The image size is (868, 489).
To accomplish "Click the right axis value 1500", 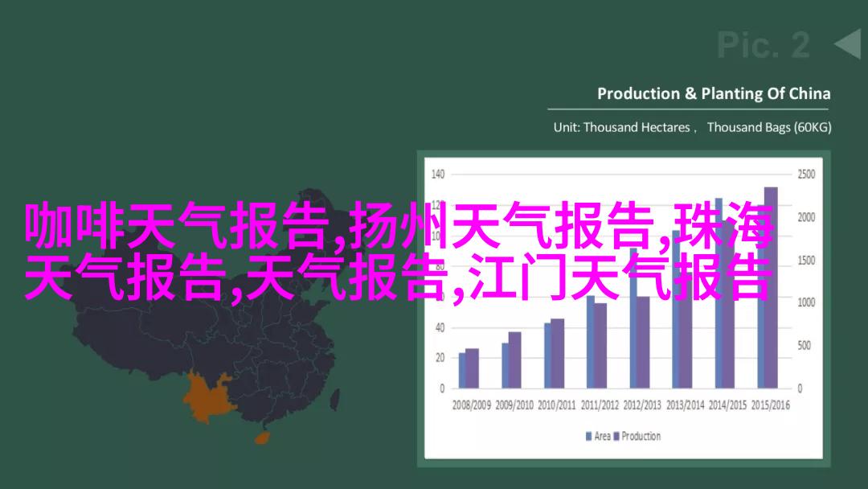I will 807,261.
